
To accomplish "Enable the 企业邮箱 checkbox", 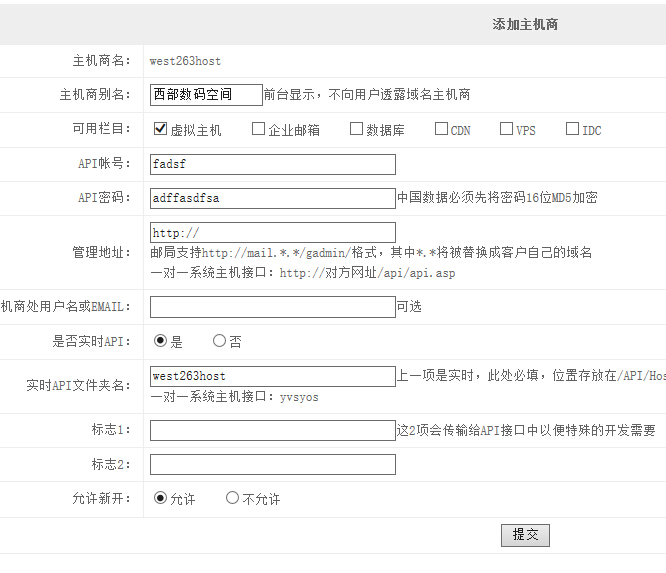I will (x=258, y=129).
